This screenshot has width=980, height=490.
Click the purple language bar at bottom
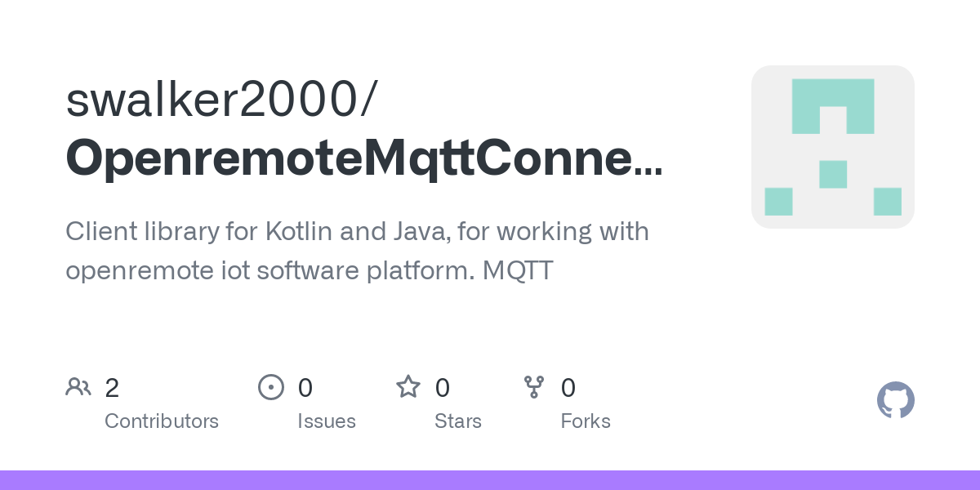pyautogui.click(x=490, y=480)
